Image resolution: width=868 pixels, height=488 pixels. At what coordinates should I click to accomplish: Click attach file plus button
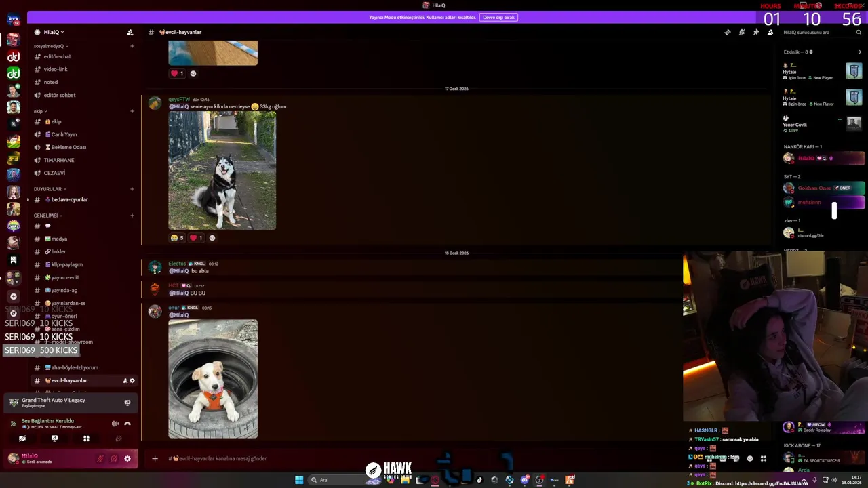click(x=155, y=459)
